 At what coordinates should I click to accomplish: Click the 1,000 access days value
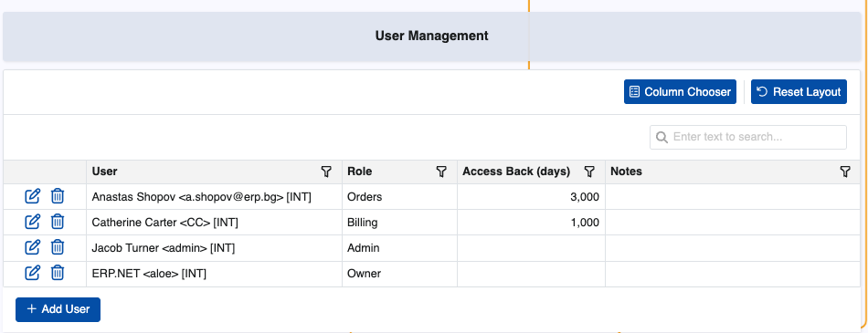click(x=585, y=223)
